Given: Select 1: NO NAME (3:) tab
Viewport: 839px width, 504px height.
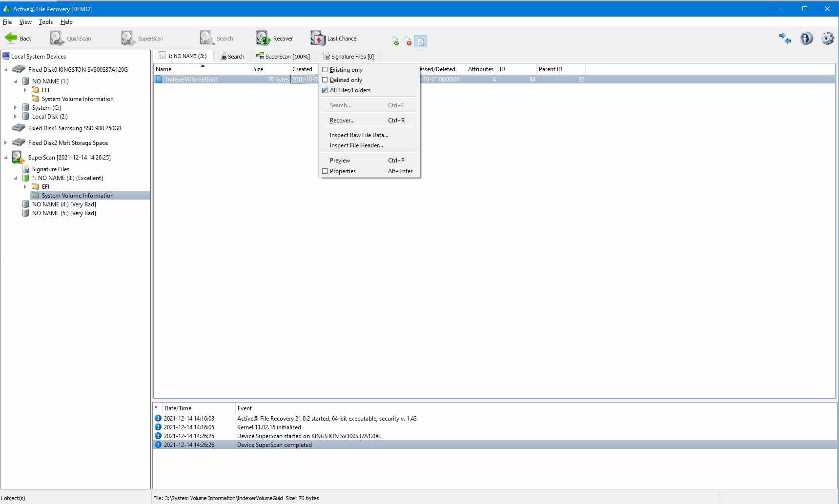Looking at the screenshot, I should point(183,56).
